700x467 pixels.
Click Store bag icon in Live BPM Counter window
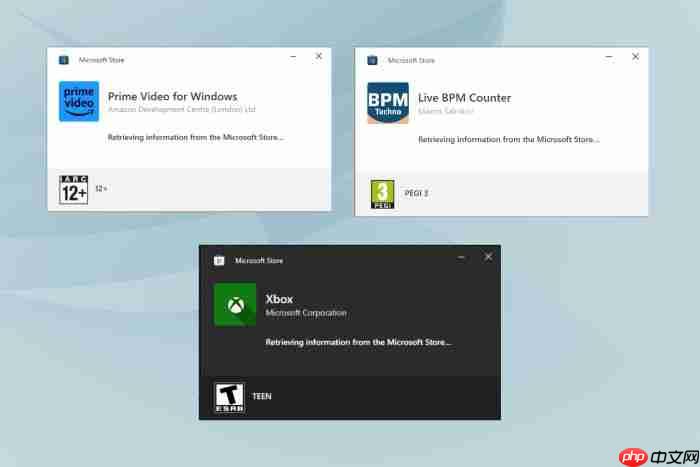[x=372, y=60]
